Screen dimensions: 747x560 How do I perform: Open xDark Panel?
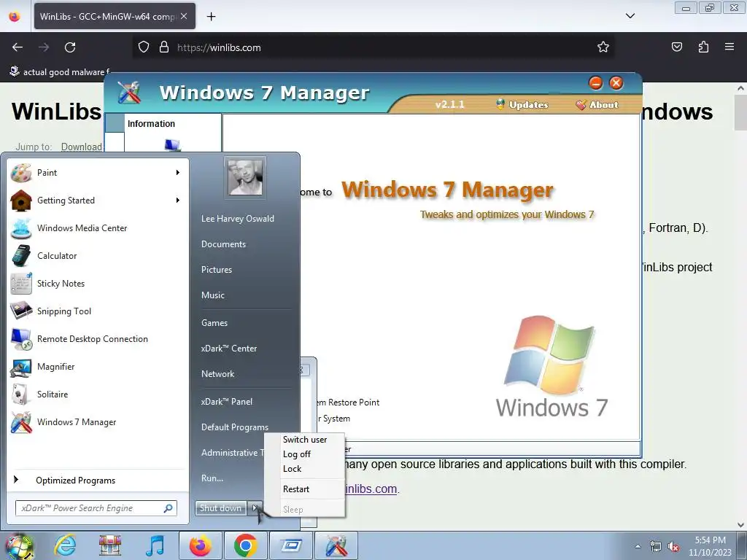coord(227,402)
